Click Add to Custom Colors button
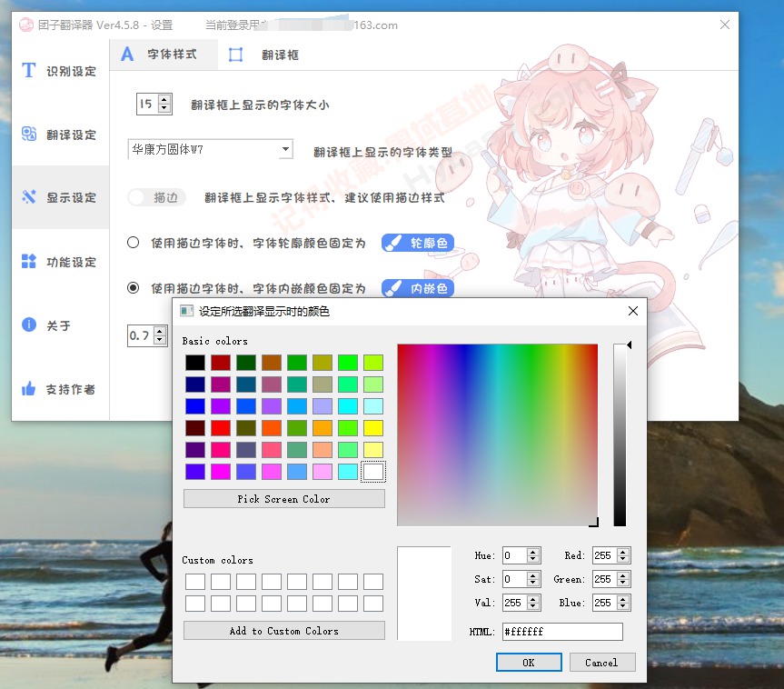Viewport: 784px width, 689px height. click(x=284, y=631)
